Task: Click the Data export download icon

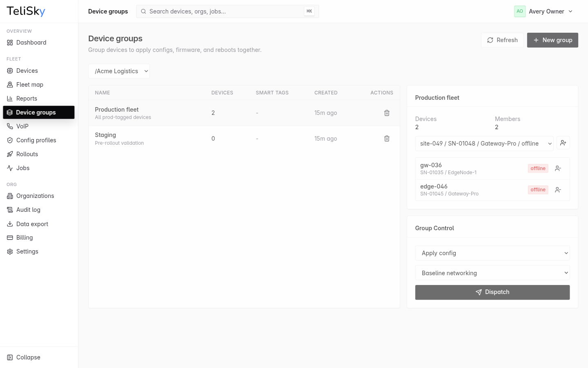Action: pyautogui.click(x=10, y=224)
